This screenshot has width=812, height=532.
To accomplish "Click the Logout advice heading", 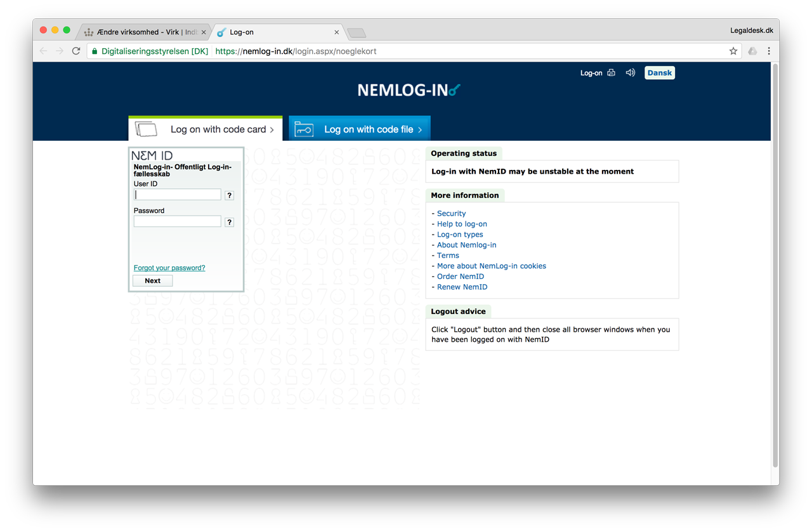I will click(458, 311).
